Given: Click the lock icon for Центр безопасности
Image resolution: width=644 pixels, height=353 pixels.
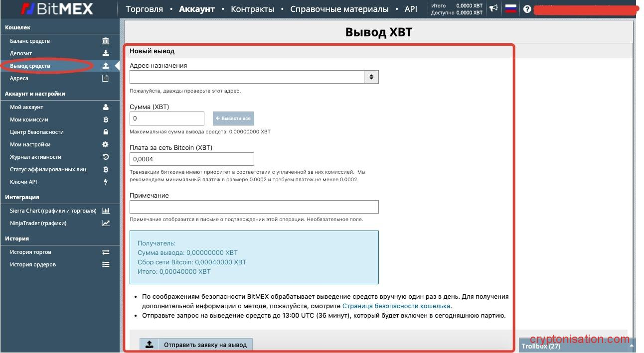Looking at the screenshot, I should click(x=105, y=132).
